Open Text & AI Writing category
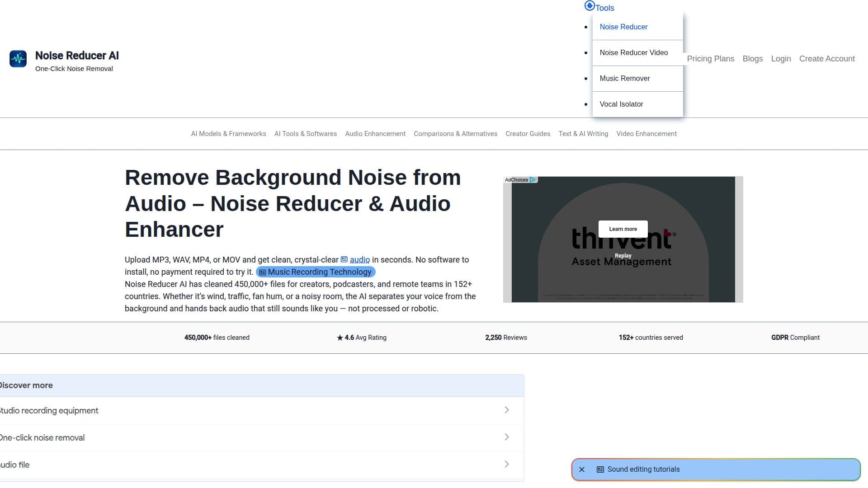The height and width of the screenshot is (488, 868). pos(583,134)
